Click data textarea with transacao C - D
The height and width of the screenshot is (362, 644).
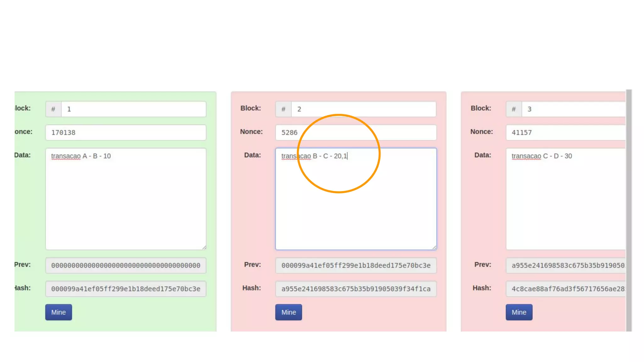(565, 199)
